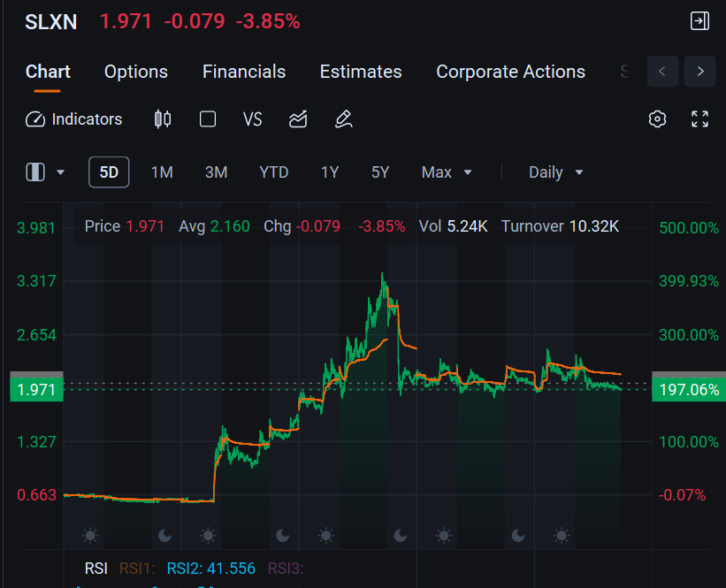726x588 pixels.
Task: Click the 3.981 price axis label
Action: pyautogui.click(x=36, y=228)
